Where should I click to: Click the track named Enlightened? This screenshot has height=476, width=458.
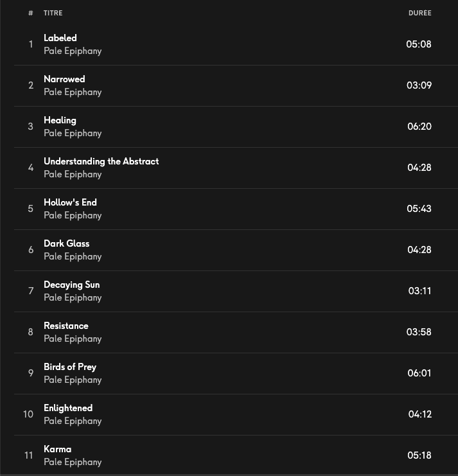[x=68, y=408]
